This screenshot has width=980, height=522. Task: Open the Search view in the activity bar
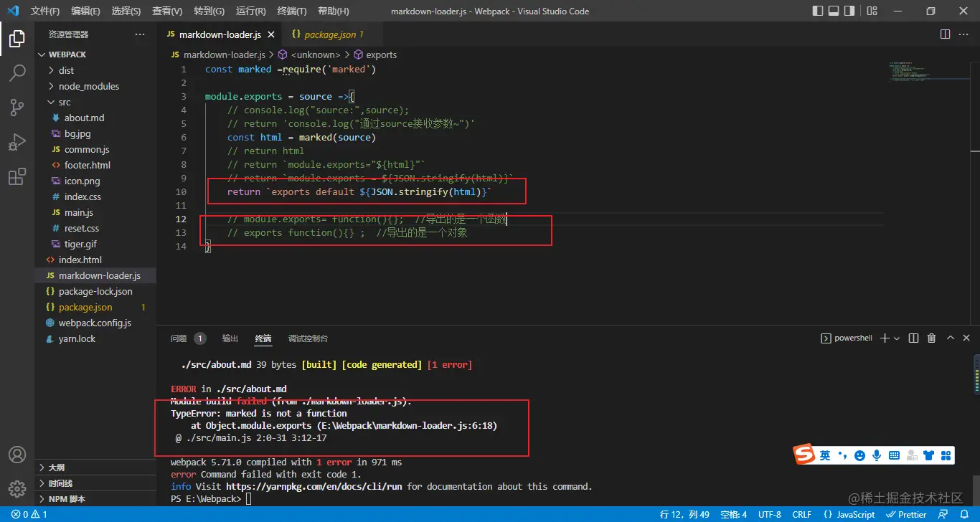(x=17, y=73)
